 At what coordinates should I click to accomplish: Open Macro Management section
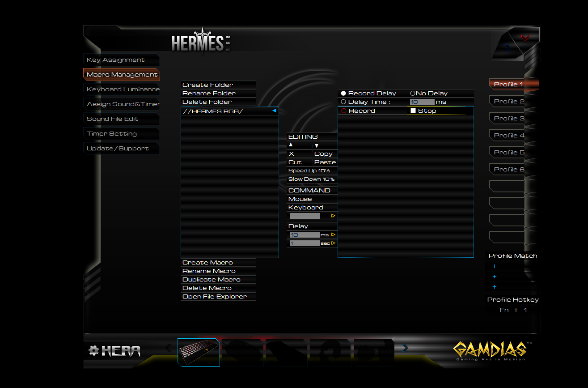(x=121, y=75)
